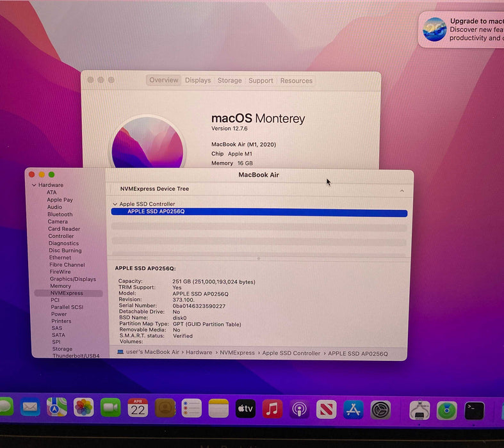Select Bluetooth in the sidebar

point(60,214)
